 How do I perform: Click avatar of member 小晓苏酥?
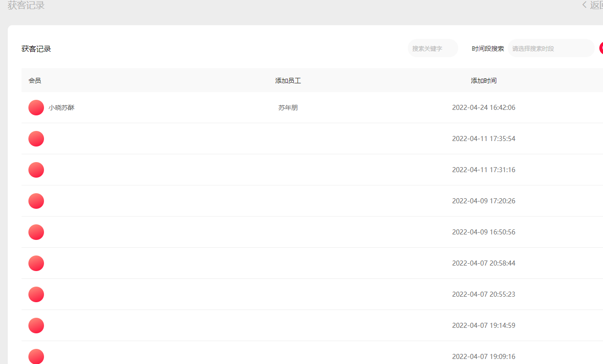click(36, 108)
